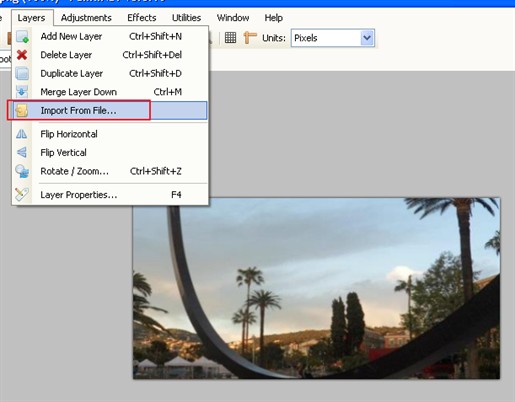This screenshot has height=402, width=515.
Task: Select Merge Layer Down
Action: (x=110, y=92)
